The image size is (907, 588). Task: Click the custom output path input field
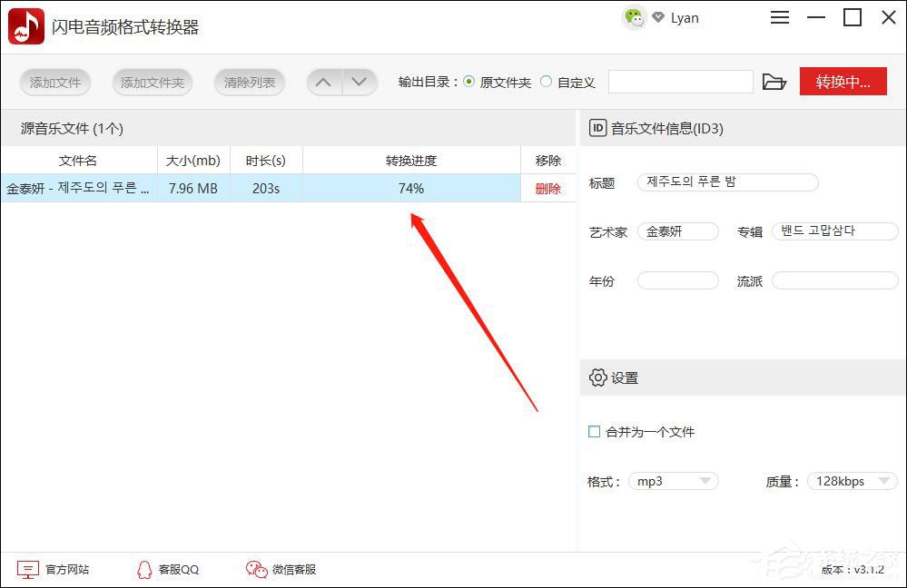click(x=680, y=81)
